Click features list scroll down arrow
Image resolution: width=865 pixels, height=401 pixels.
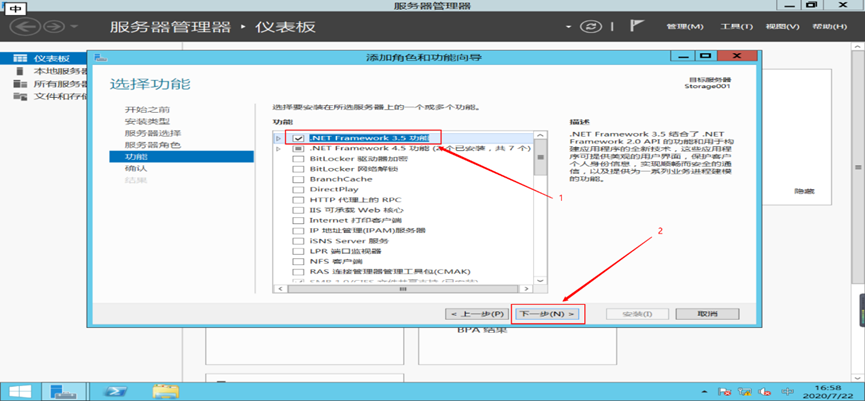[x=541, y=280]
